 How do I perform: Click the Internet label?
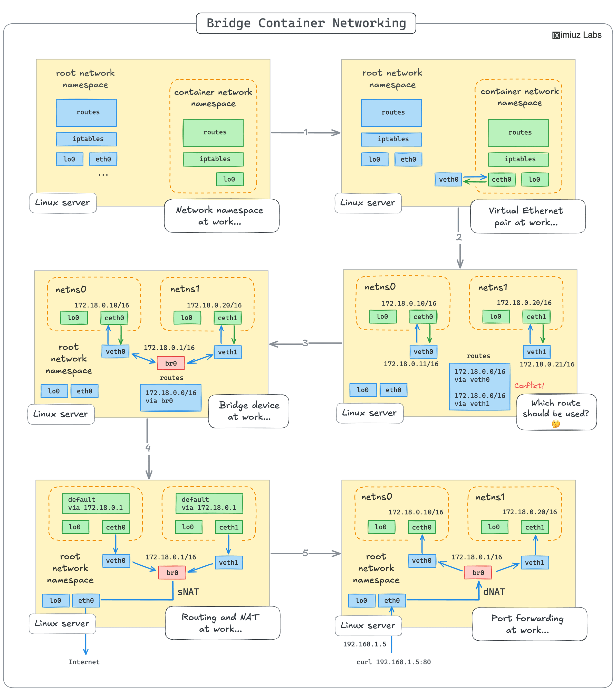point(84,662)
